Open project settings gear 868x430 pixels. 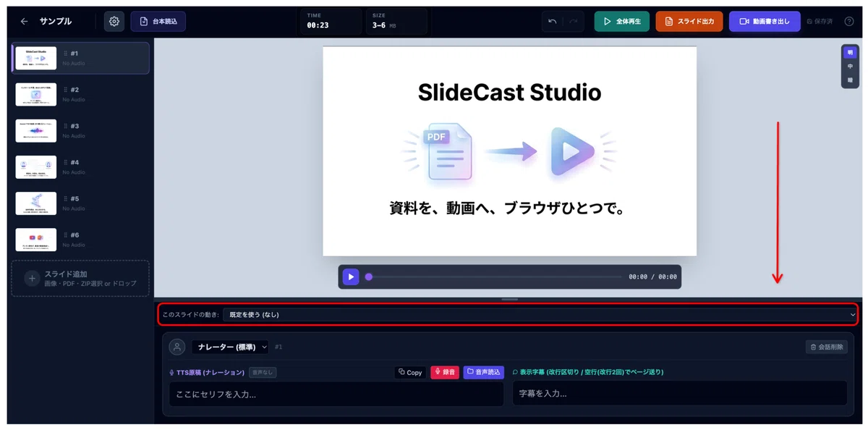tap(114, 22)
